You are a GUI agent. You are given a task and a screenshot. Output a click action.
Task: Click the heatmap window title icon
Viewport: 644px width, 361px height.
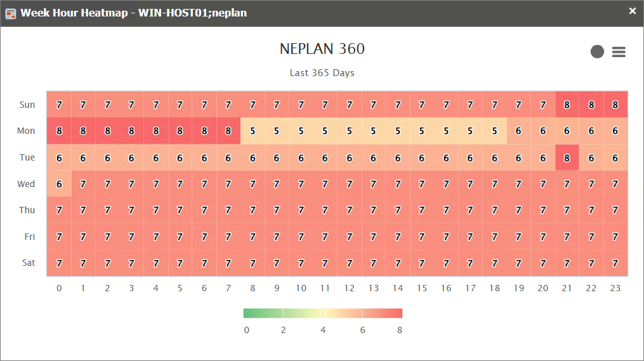[x=11, y=13]
